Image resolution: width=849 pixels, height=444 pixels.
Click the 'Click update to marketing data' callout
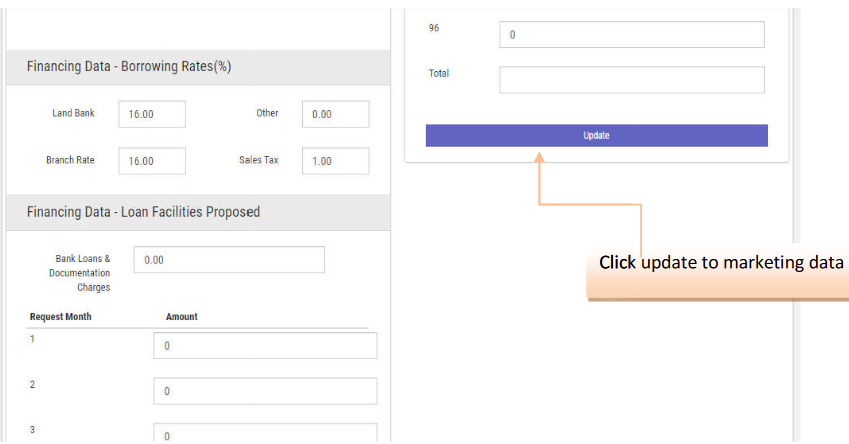click(720, 263)
